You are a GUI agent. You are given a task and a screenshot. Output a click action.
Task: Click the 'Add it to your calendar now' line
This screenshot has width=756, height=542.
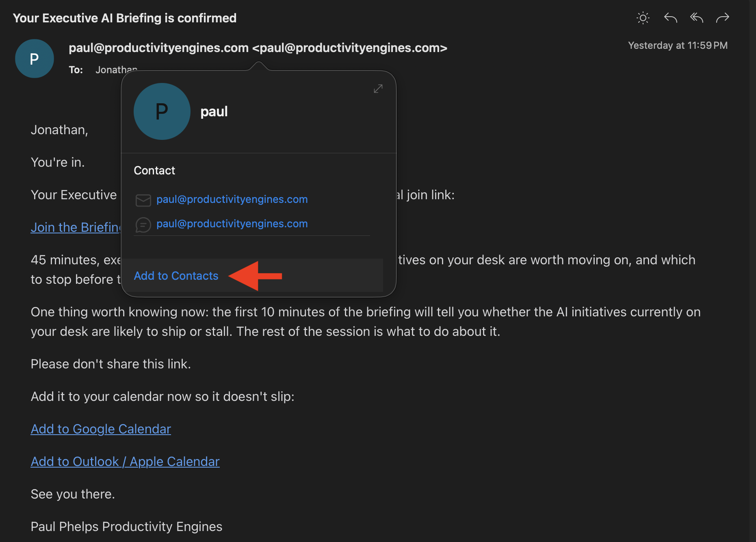pyautogui.click(x=162, y=396)
